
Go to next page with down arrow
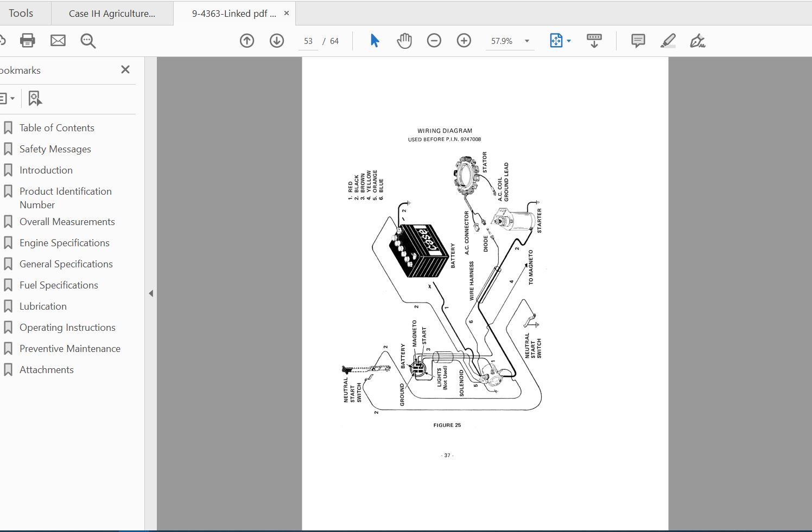(277, 41)
